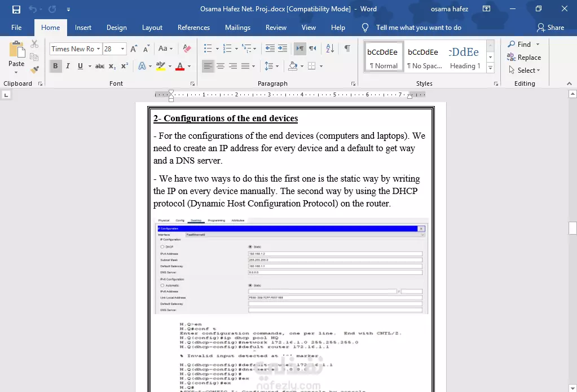This screenshot has width=577, height=392.
Task: Switch to the Mailings tab
Action: click(237, 28)
